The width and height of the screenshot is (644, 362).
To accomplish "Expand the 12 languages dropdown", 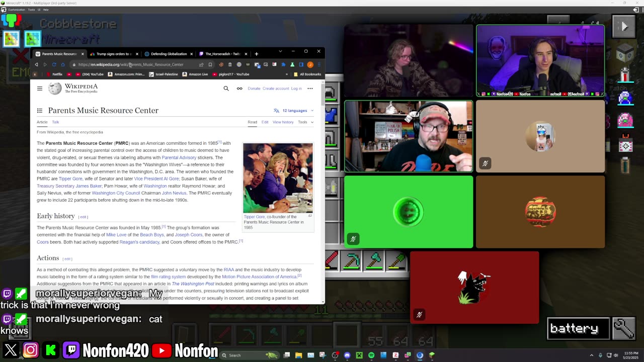I will tap(294, 111).
